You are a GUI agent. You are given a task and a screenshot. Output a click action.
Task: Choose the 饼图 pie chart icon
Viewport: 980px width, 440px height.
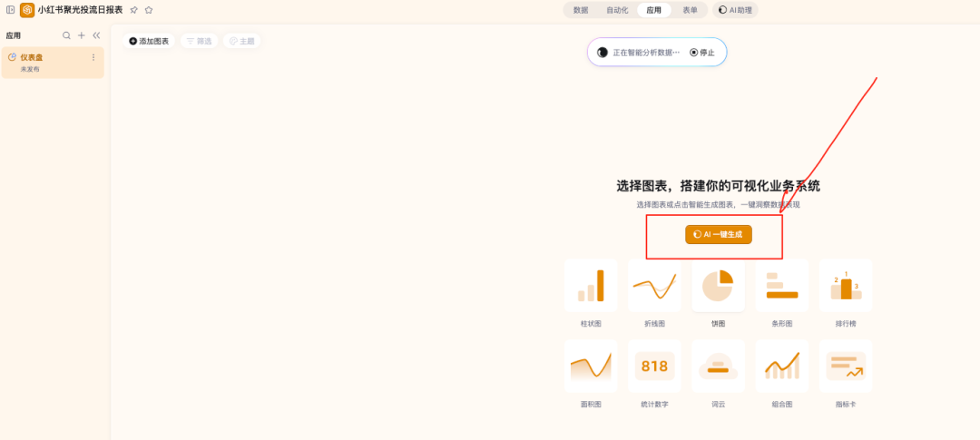point(718,286)
